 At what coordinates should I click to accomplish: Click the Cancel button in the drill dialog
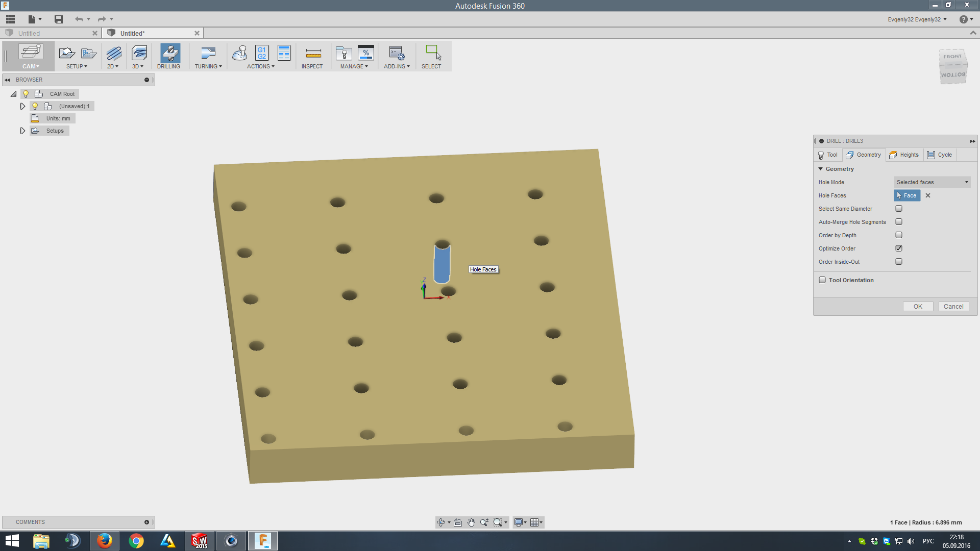[x=953, y=307]
